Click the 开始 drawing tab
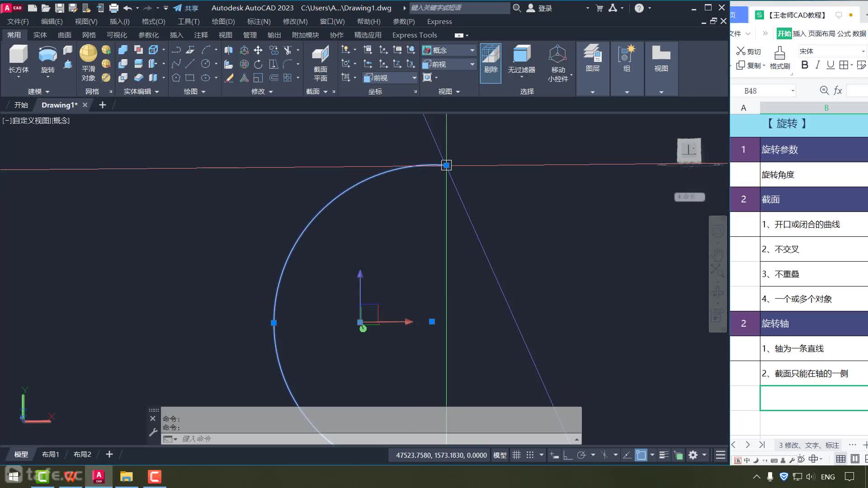Screen dimensions: 868x488 click(x=21, y=105)
